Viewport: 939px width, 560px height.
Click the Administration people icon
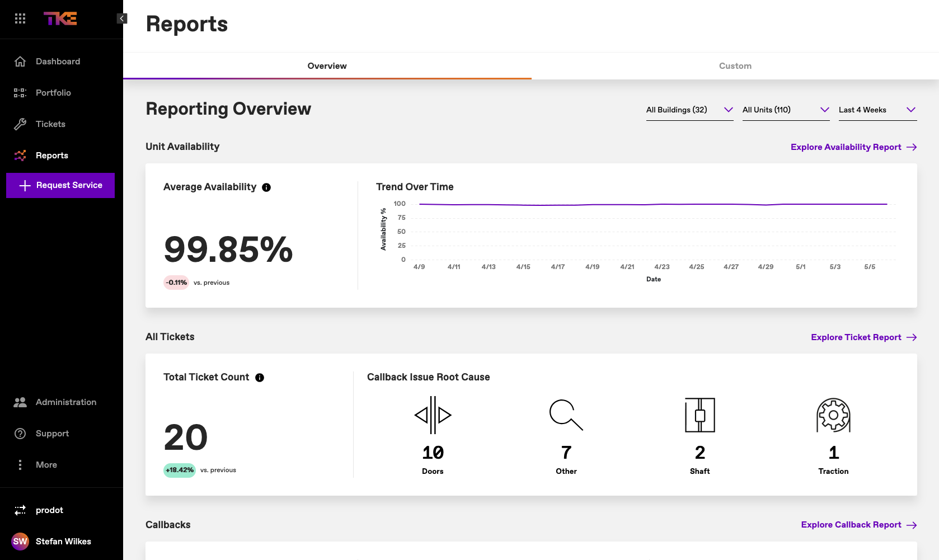pos(20,402)
